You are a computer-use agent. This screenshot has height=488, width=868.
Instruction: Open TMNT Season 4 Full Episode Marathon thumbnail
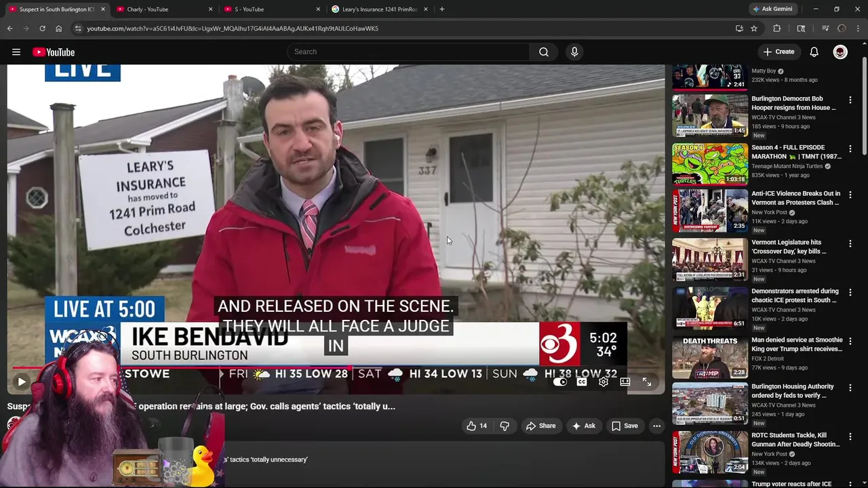[x=709, y=164]
